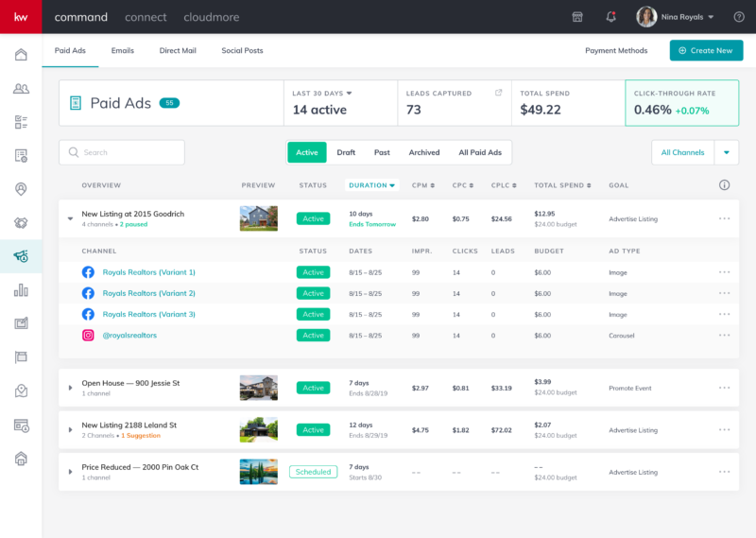Open cloudmore in top navigation
Image resolution: width=756 pixels, height=538 pixels.
pyautogui.click(x=211, y=17)
